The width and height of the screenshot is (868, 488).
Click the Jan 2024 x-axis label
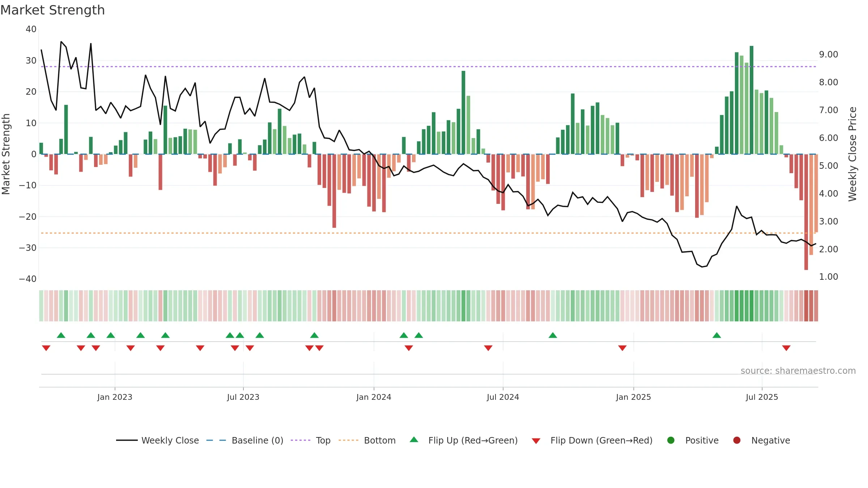click(x=374, y=397)
